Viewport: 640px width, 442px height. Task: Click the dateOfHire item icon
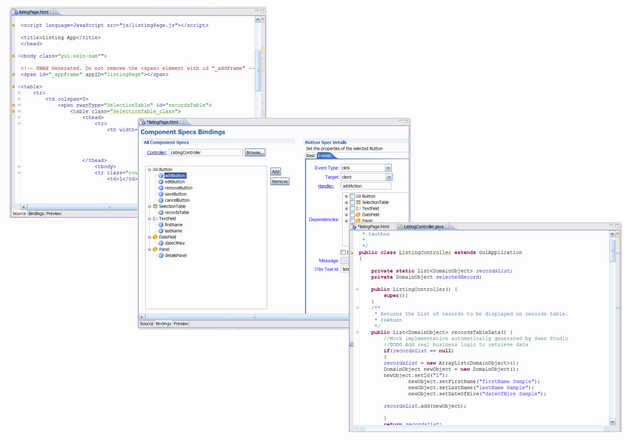pos(161,243)
